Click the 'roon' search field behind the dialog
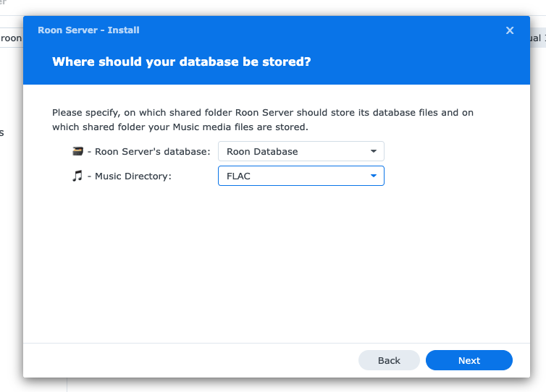 click(x=11, y=38)
